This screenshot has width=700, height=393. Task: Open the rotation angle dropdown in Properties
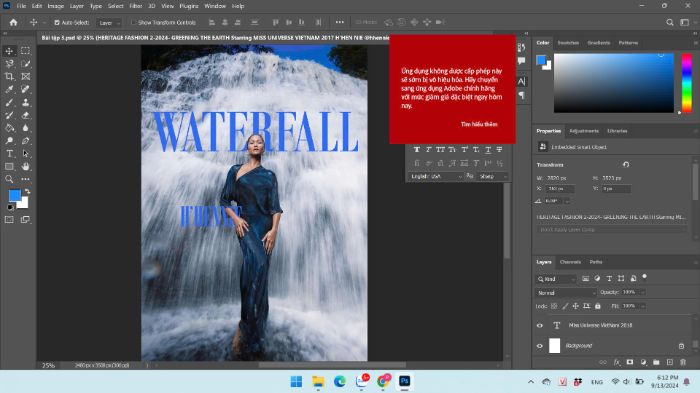(x=567, y=201)
